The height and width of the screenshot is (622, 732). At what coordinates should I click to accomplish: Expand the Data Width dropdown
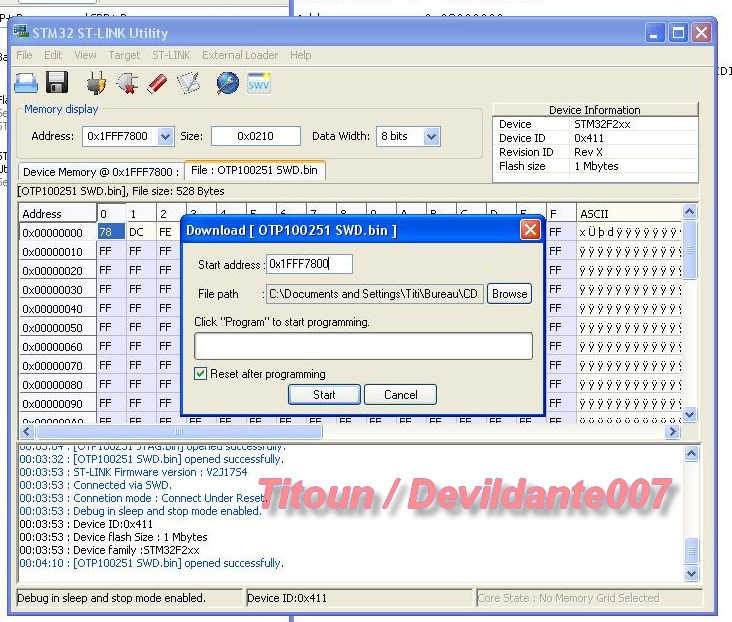coord(432,137)
